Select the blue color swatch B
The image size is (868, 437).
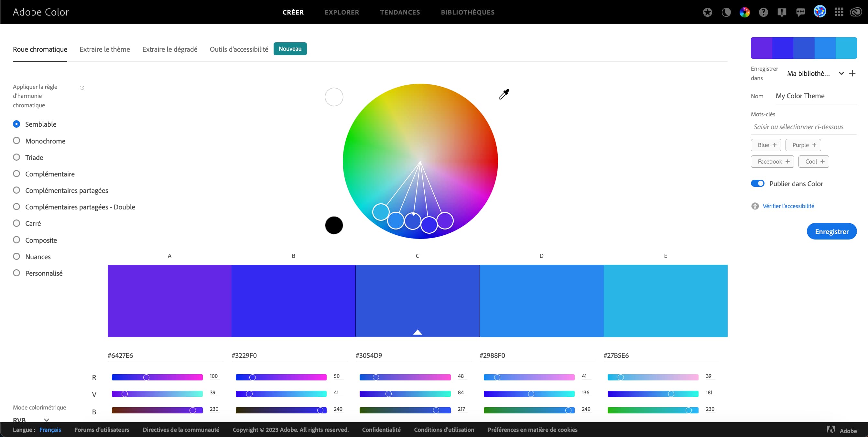[294, 301]
